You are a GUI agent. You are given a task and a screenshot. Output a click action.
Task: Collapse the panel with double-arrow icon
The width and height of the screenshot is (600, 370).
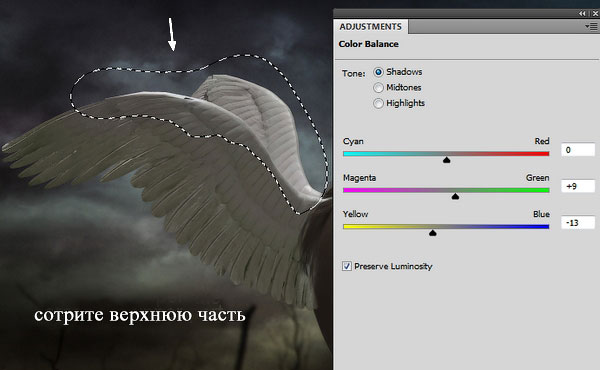tap(582, 13)
